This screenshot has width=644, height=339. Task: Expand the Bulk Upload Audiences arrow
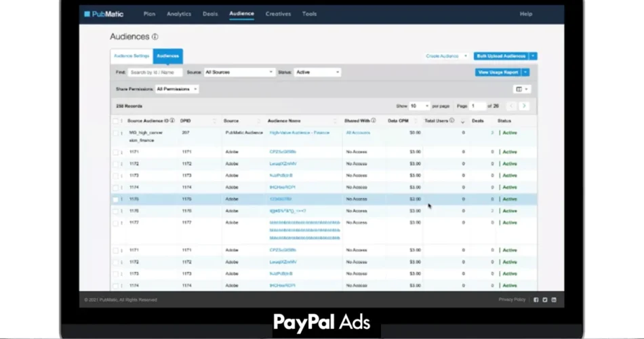(x=533, y=56)
